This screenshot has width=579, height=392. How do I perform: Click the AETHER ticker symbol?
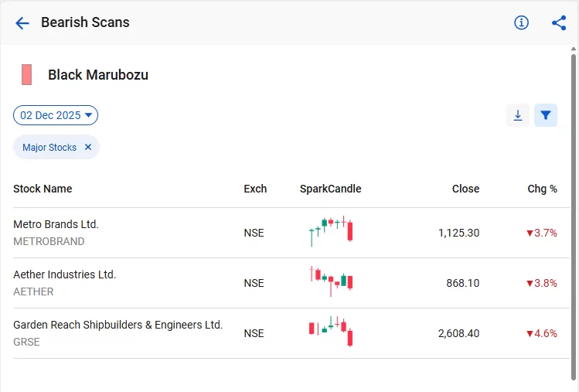(33, 291)
